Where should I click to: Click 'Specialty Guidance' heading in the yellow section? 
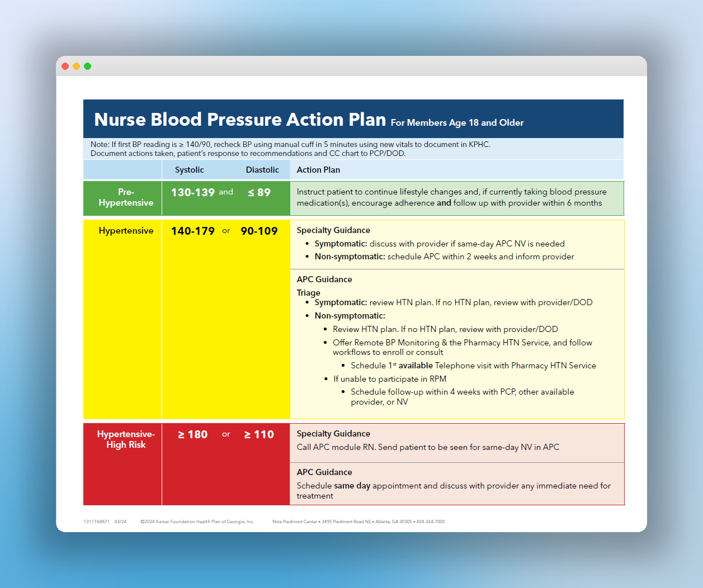[x=333, y=230]
